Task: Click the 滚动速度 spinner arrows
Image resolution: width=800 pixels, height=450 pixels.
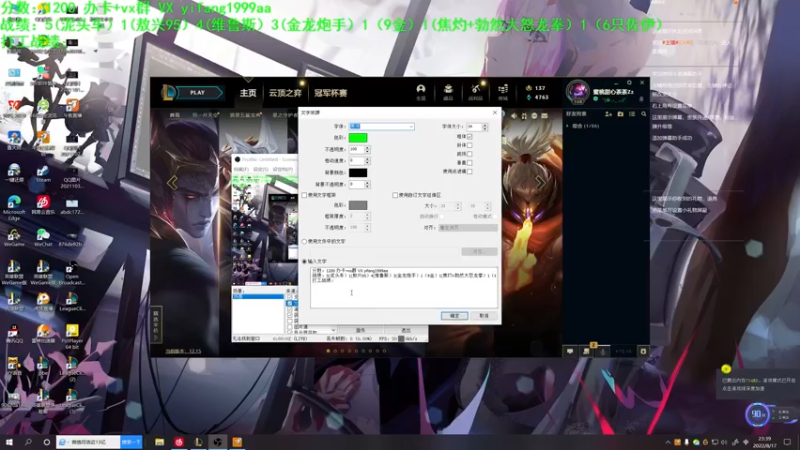Action: (x=367, y=161)
